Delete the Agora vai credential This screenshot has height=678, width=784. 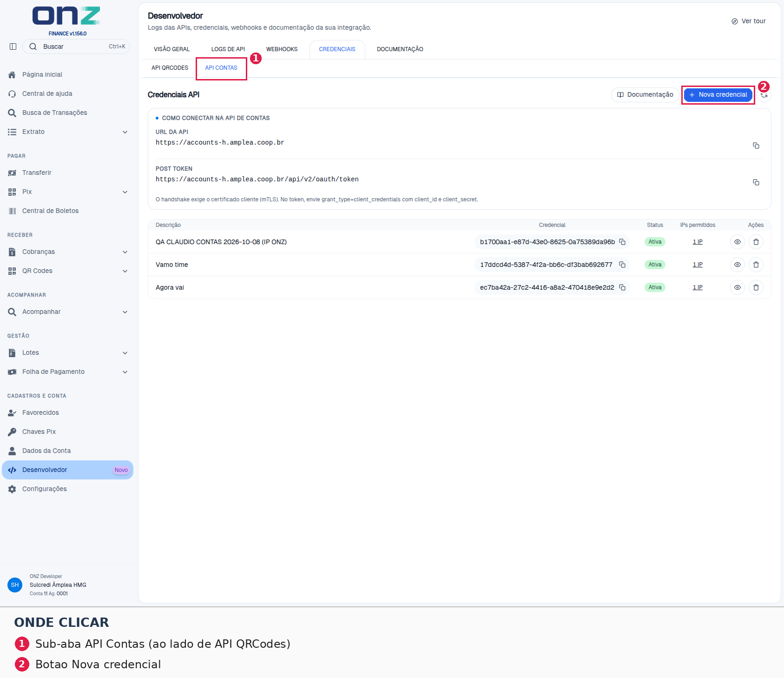pyautogui.click(x=756, y=287)
